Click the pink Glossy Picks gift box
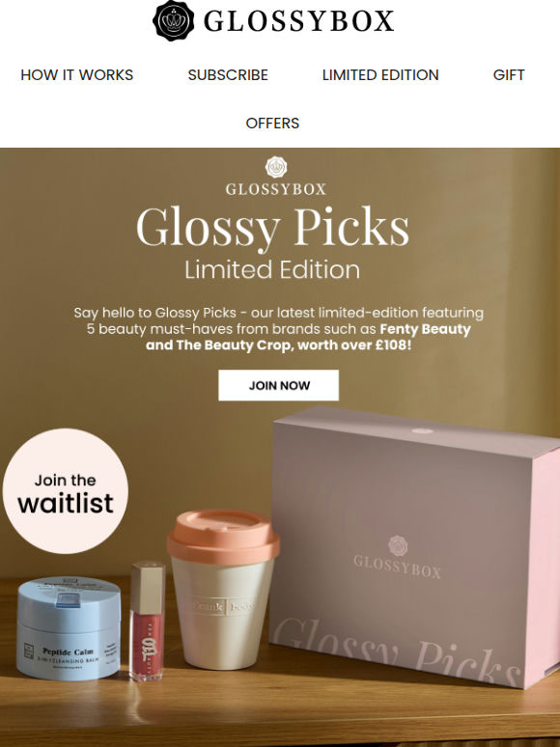Viewport: 560px width, 747px height. pyautogui.click(x=414, y=546)
